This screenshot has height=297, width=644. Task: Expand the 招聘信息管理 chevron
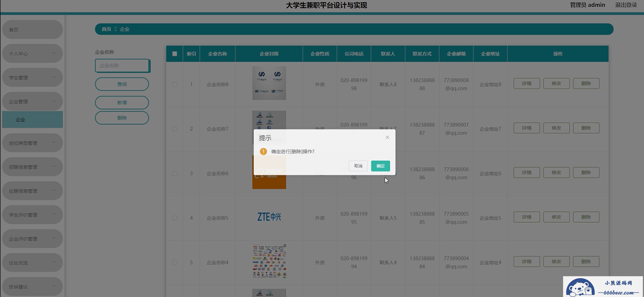(x=54, y=167)
